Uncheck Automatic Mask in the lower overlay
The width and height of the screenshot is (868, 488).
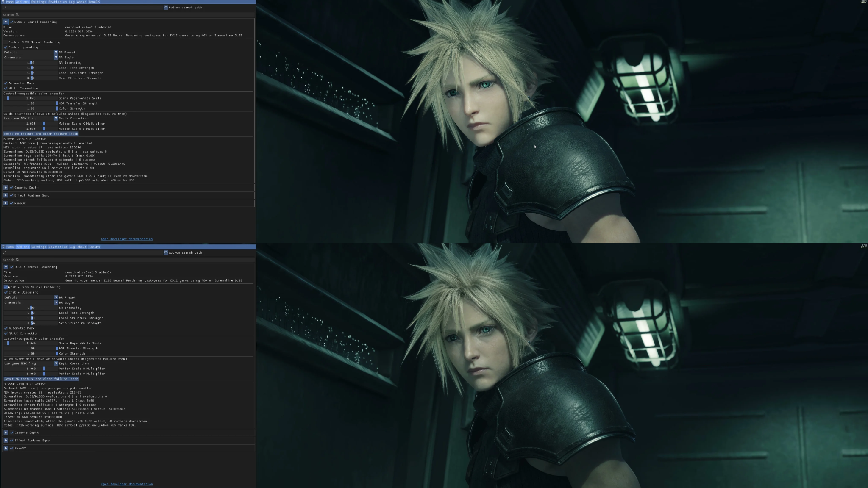point(6,328)
